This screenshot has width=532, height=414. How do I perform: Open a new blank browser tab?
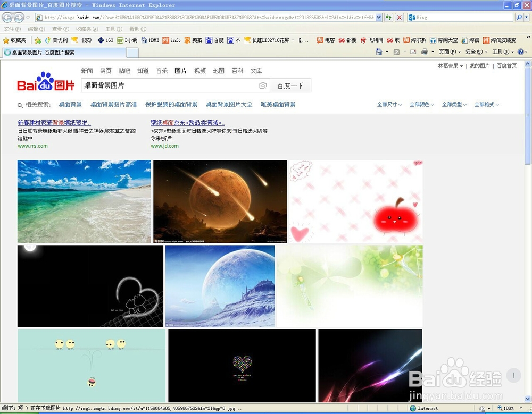[x=132, y=53]
